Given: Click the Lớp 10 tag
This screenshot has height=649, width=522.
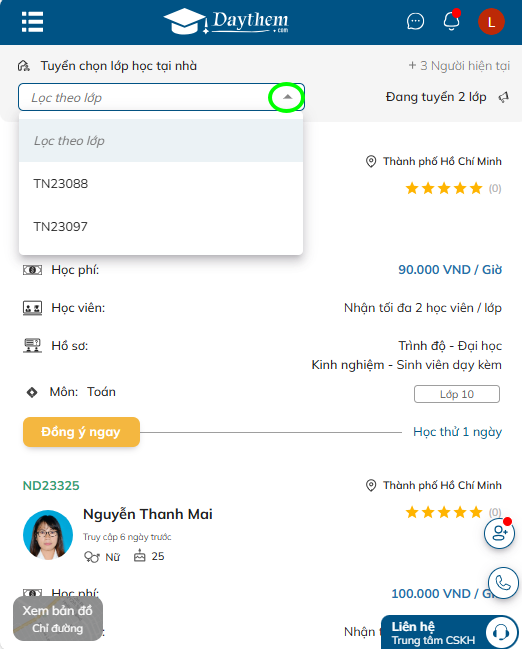Looking at the screenshot, I should click(457, 394).
